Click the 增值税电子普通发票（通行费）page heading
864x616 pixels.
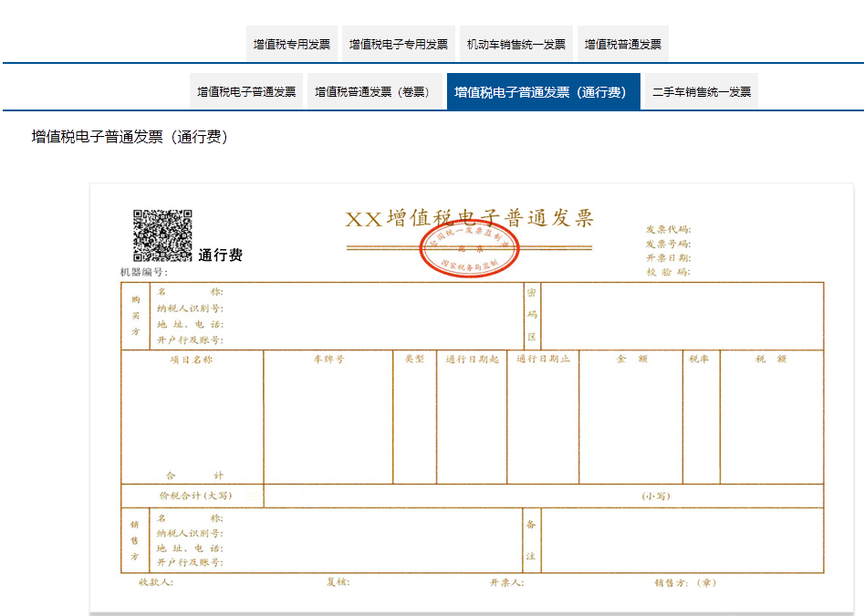click(x=130, y=137)
